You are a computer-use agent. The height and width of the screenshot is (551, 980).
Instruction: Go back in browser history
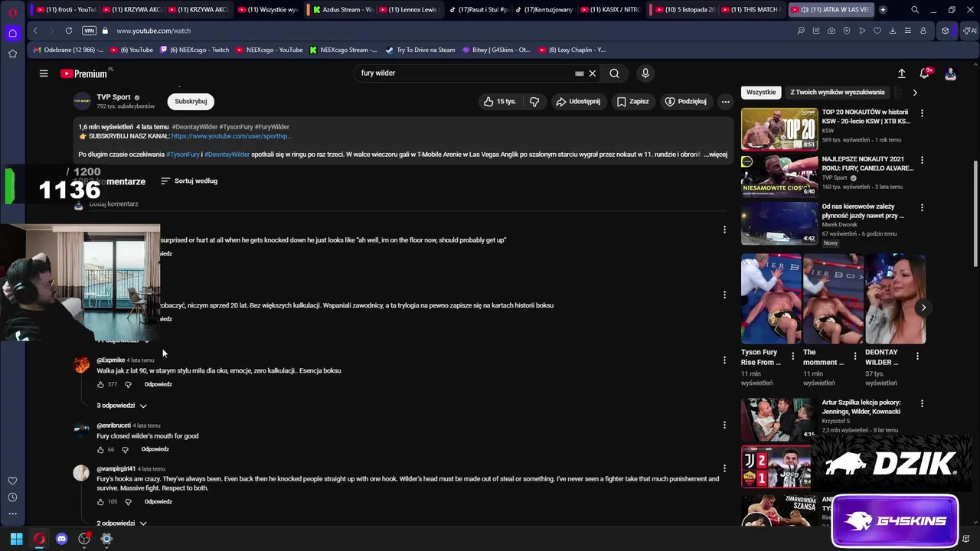click(x=35, y=31)
